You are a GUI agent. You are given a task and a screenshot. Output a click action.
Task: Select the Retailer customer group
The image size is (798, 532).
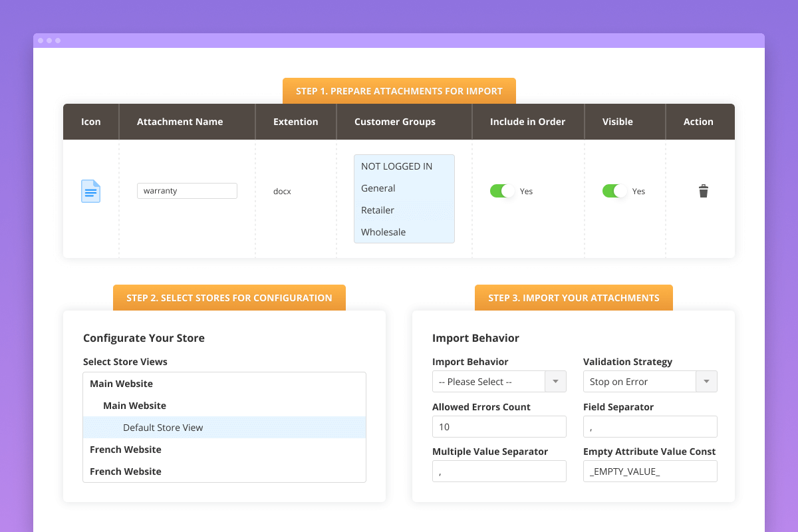pyautogui.click(x=377, y=209)
